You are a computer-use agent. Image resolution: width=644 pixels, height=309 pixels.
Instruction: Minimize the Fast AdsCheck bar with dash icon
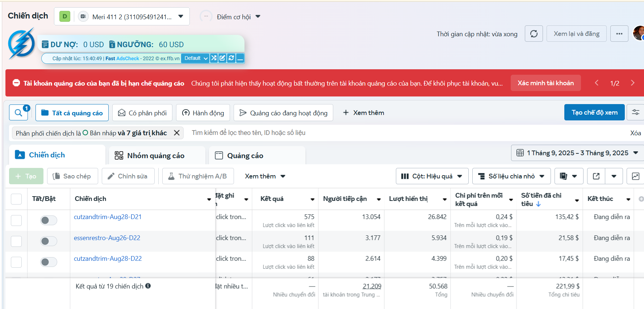tap(240, 58)
